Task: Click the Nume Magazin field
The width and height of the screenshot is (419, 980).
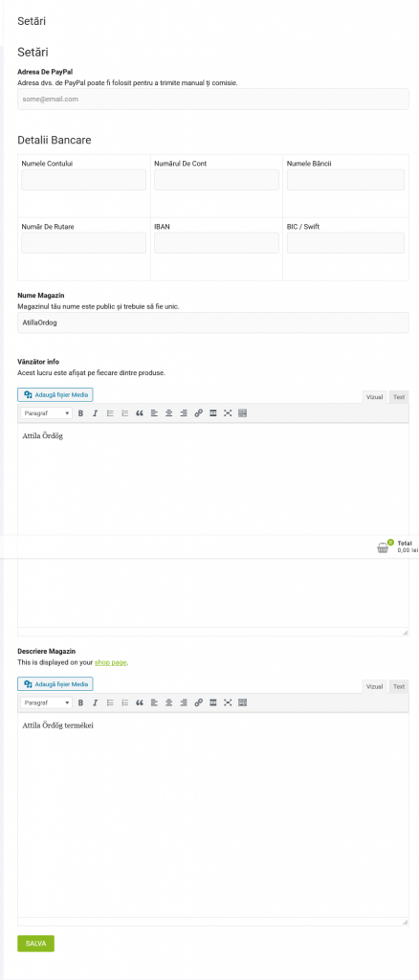Action: 213,323
